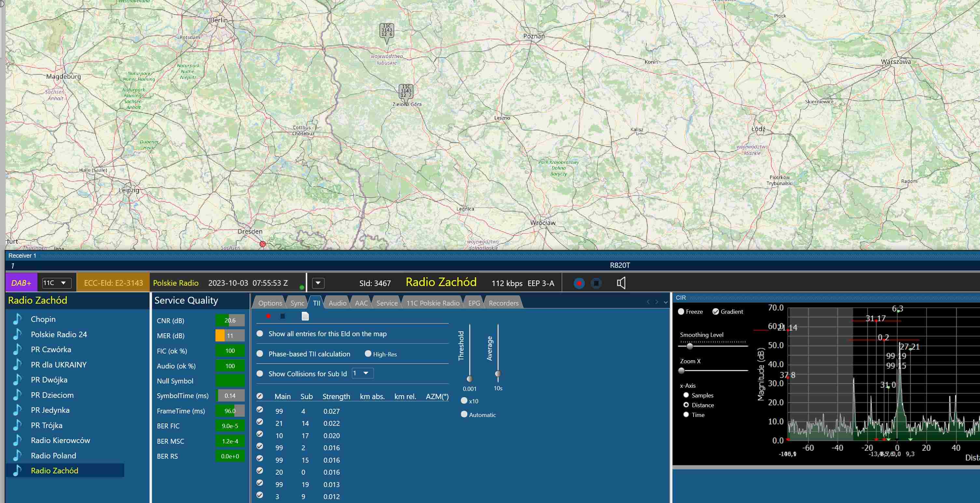The height and width of the screenshot is (503, 980).
Task: Click the note icon beside PR Dzieciom
Action: 17,395
